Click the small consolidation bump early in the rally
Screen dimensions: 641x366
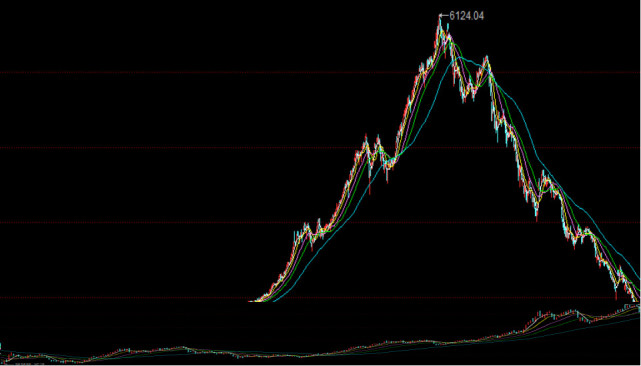(312, 232)
